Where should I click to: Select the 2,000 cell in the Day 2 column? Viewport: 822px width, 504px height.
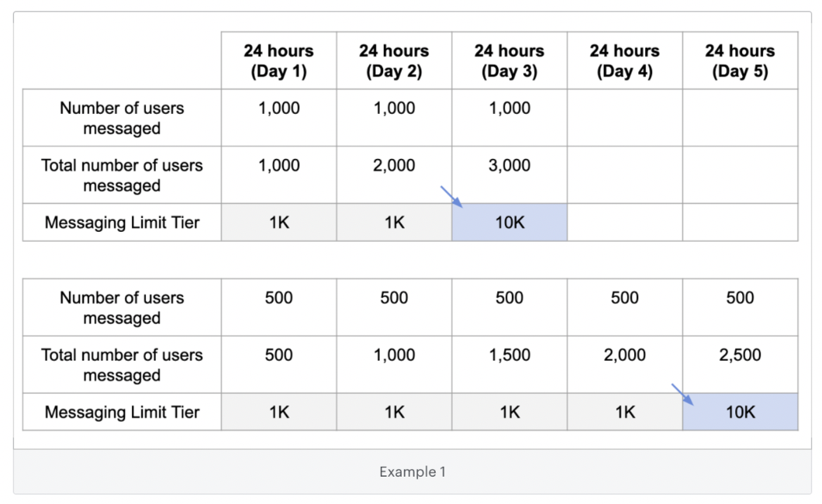point(394,165)
